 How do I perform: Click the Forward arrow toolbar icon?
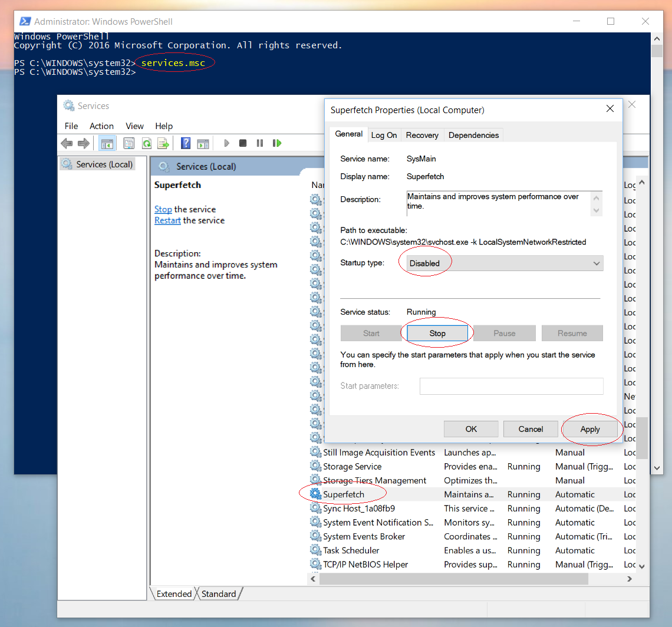pos(84,143)
